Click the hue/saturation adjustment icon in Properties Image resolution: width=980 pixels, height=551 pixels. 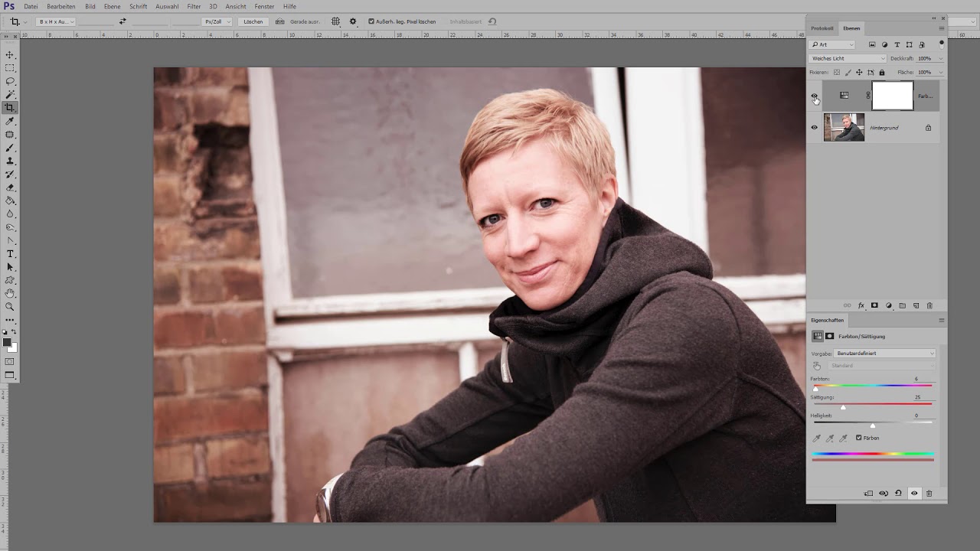[x=818, y=336]
